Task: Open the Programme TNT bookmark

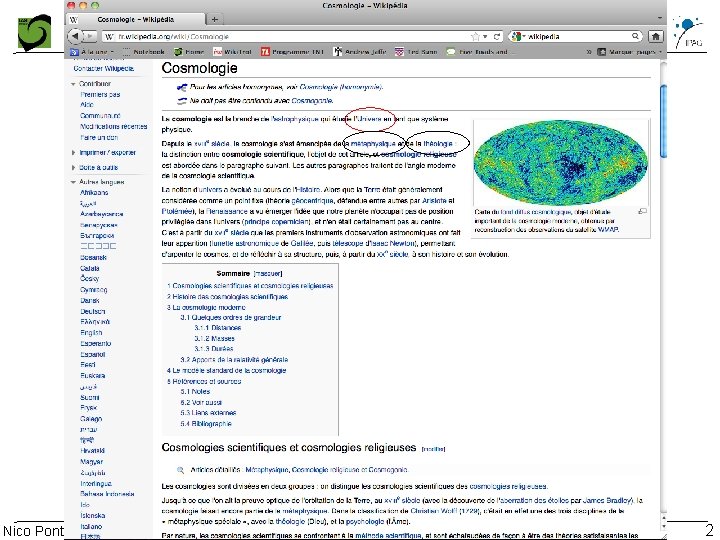Action: pos(292,52)
